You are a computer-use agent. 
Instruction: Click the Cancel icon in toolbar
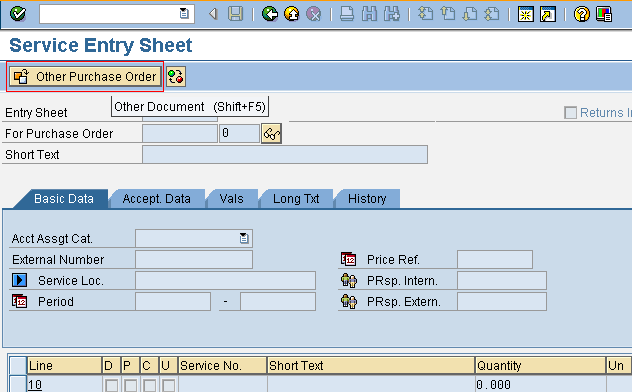[x=314, y=14]
